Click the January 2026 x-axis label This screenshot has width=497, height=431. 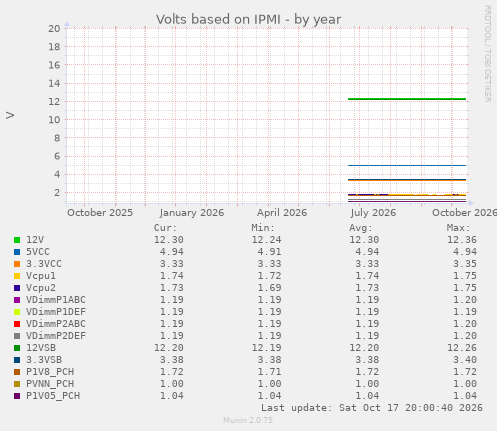point(192,213)
